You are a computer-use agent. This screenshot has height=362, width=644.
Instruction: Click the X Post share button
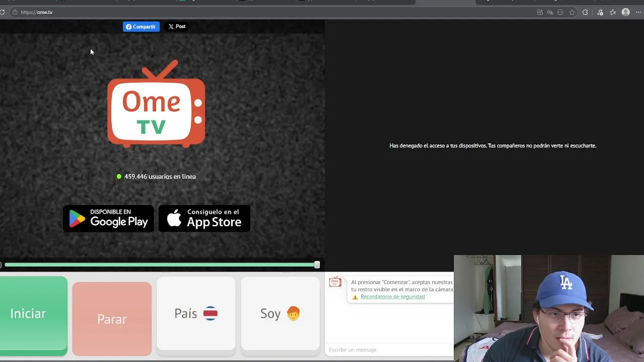click(x=177, y=27)
